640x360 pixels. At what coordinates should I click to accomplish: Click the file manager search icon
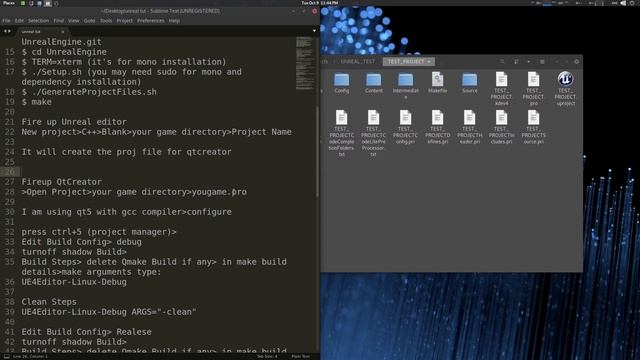tap(502, 62)
